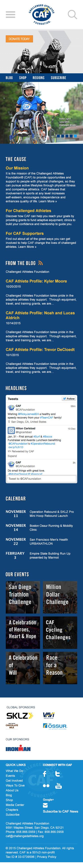Select the last carousel slide indicator
Screen dimensions: 83x868
tap(75, 136)
